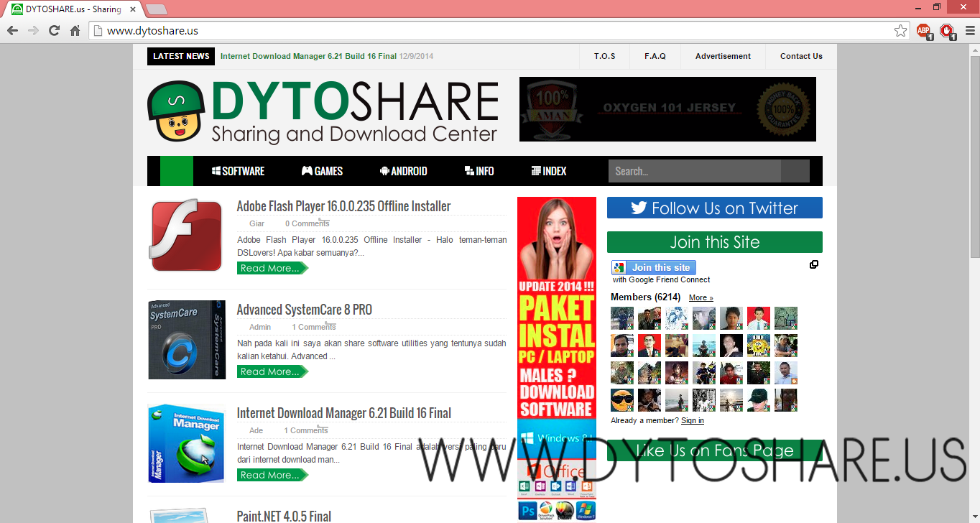Open author Giar link
980x523 pixels.
[256, 223]
